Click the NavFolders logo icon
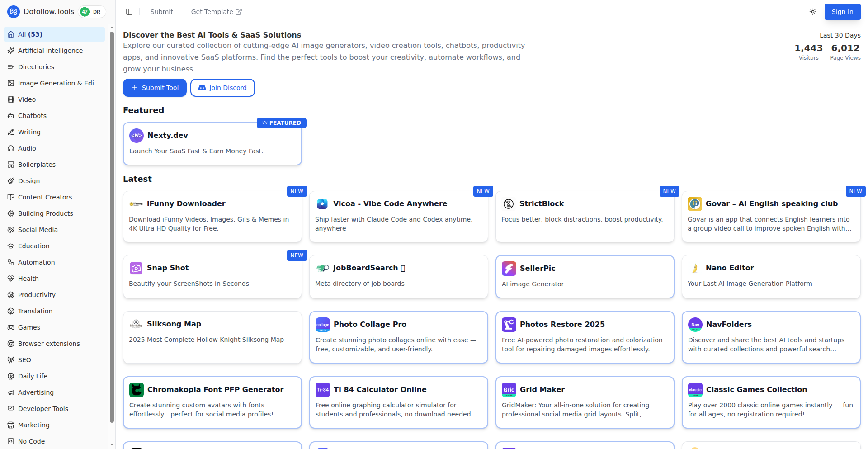This screenshot has height=449, width=868. point(695,325)
